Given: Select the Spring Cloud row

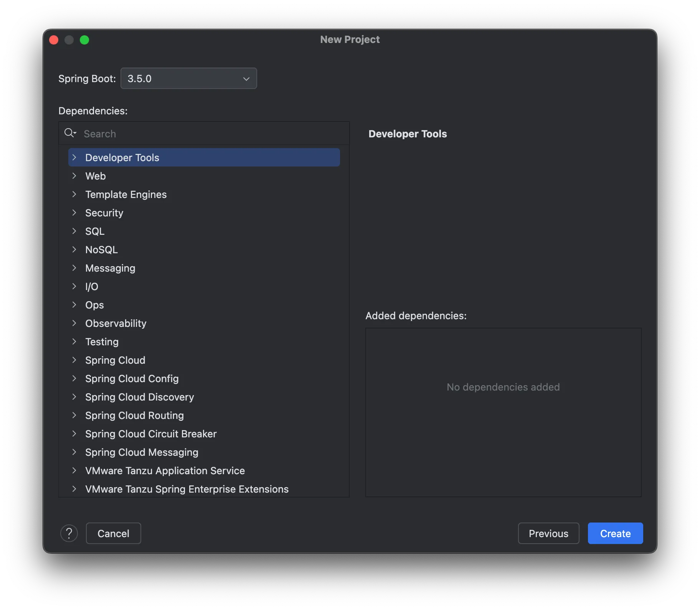Looking at the screenshot, I should (x=204, y=360).
